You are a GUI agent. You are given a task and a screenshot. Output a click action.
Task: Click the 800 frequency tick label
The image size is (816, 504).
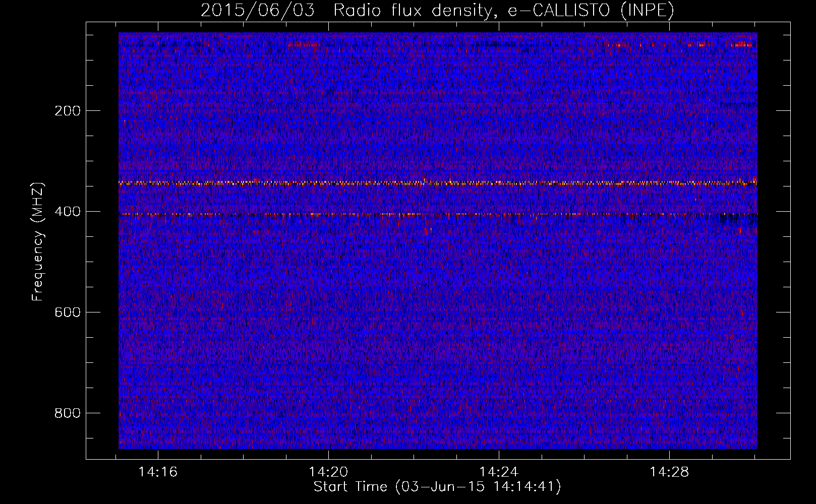(68, 413)
